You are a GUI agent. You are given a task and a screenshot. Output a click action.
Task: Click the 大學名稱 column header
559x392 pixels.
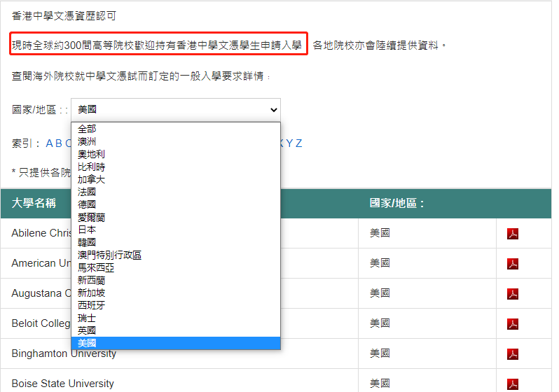[34, 203]
